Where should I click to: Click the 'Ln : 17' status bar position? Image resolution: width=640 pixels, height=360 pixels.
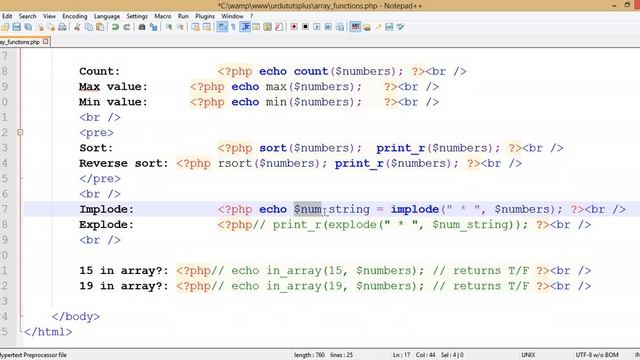[401, 355]
